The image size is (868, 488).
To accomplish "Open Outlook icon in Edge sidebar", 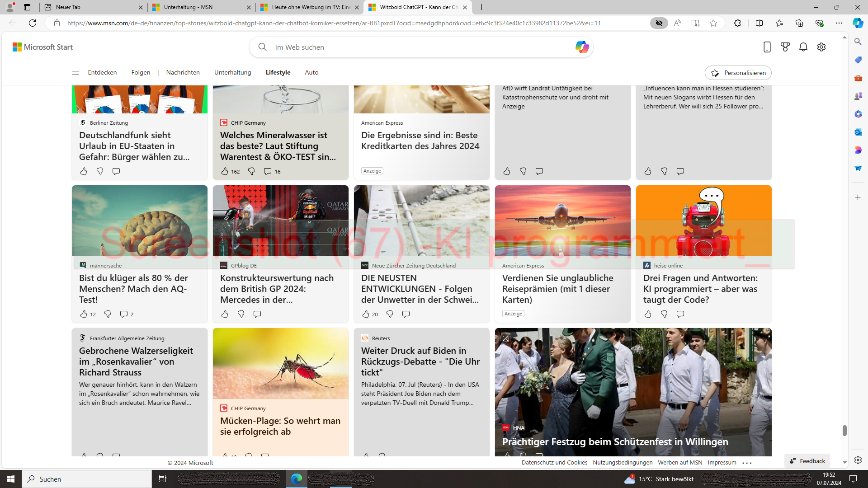I will (x=858, y=132).
